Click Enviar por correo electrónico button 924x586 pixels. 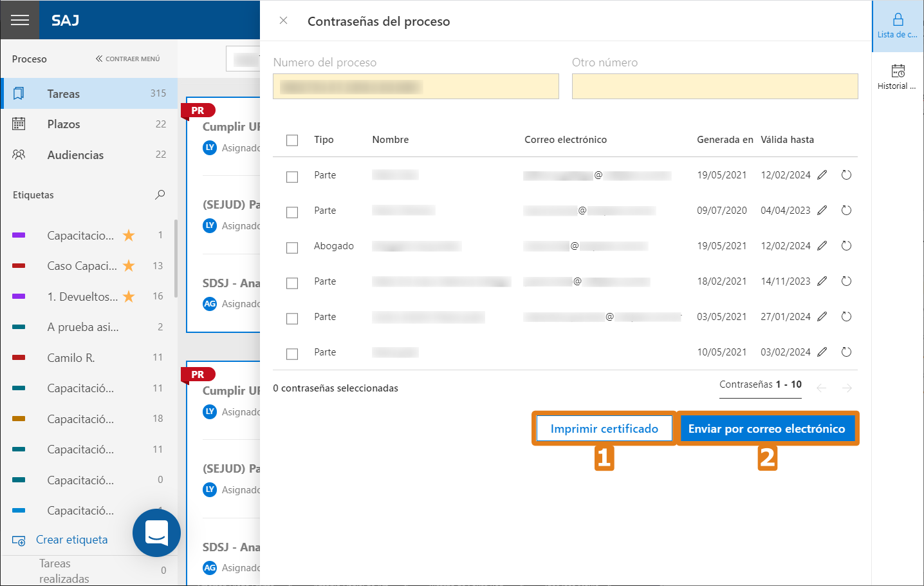767,429
